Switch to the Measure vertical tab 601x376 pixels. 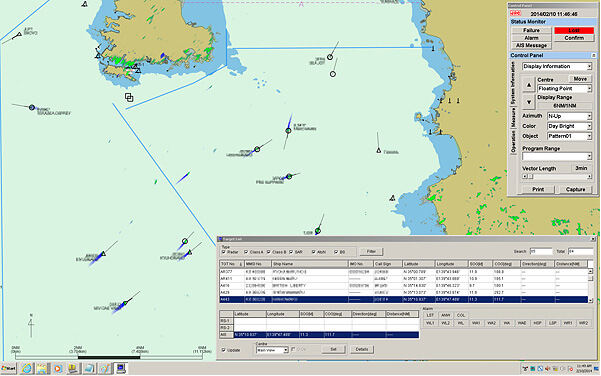coord(513,118)
